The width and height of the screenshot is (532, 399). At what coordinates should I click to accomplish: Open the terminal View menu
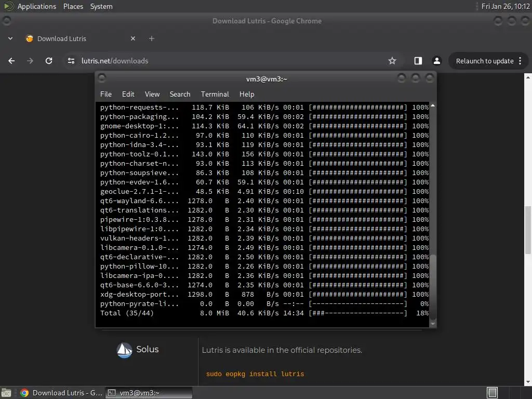[x=152, y=95]
